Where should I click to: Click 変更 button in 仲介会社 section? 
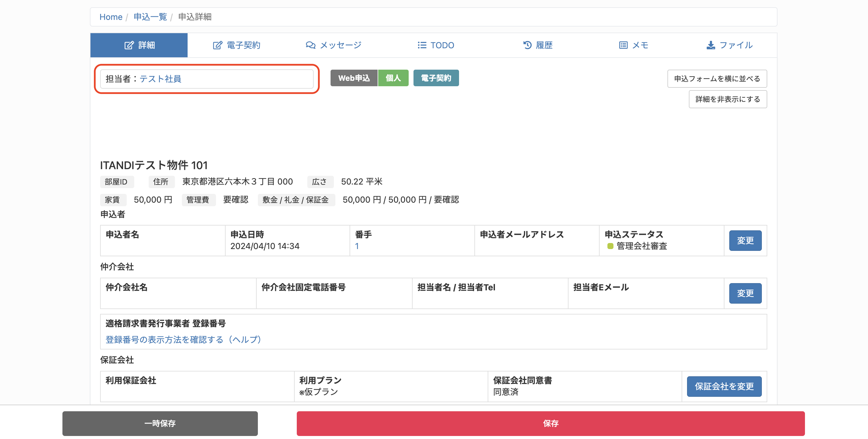[745, 293]
